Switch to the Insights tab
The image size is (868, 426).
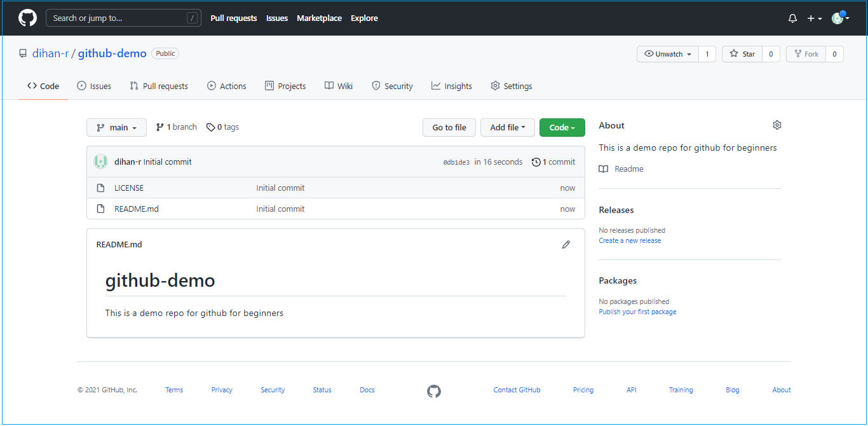click(x=452, y=86)
